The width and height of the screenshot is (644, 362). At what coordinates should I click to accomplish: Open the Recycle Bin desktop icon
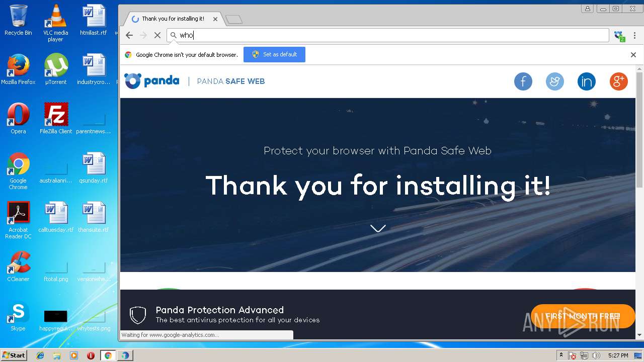18,20
